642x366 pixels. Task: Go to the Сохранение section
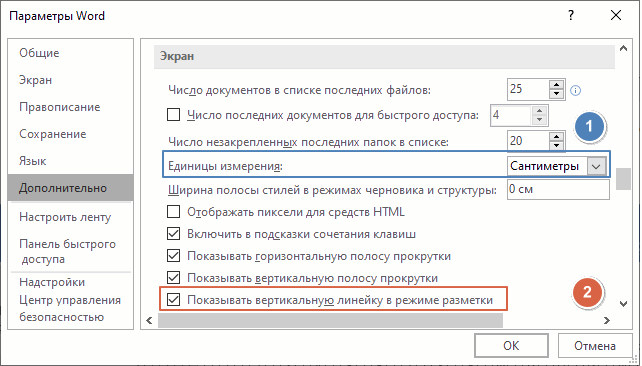pos(53,134)
